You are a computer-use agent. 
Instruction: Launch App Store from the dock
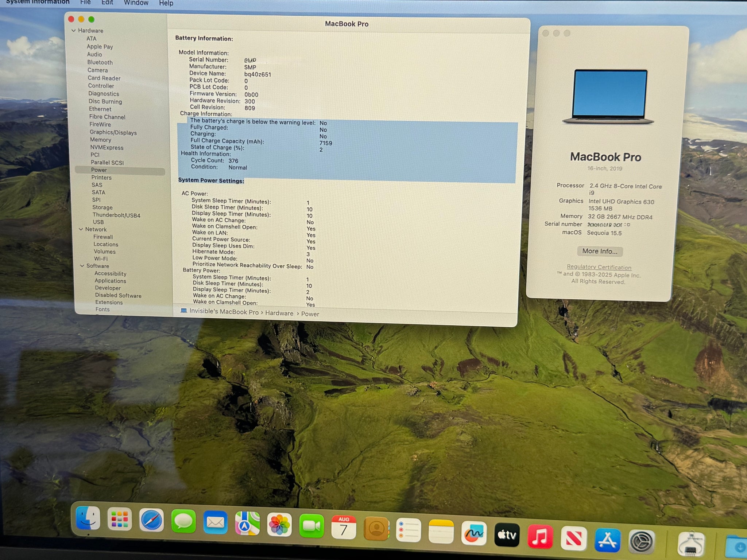[607, 540]
